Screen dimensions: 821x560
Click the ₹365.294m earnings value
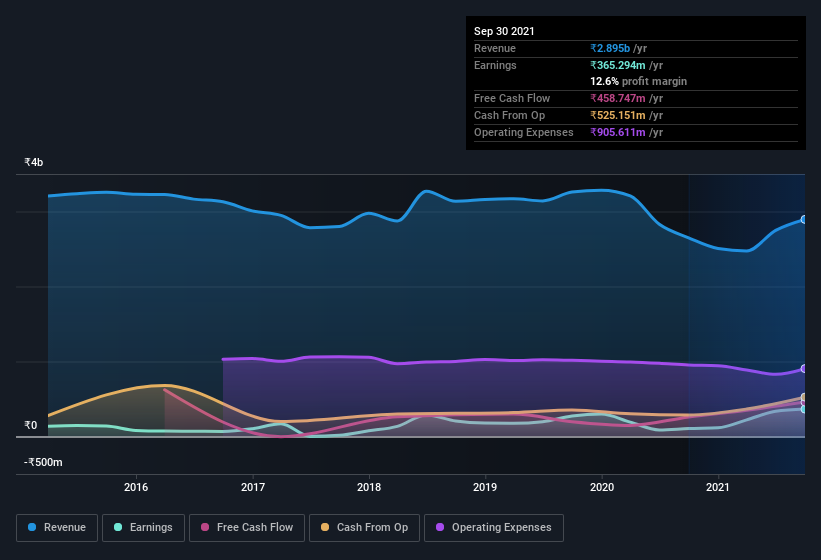coord(618,65)
